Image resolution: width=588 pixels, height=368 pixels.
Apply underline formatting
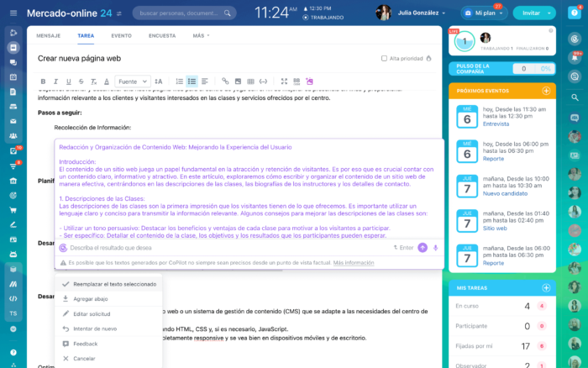click(68, 81)
